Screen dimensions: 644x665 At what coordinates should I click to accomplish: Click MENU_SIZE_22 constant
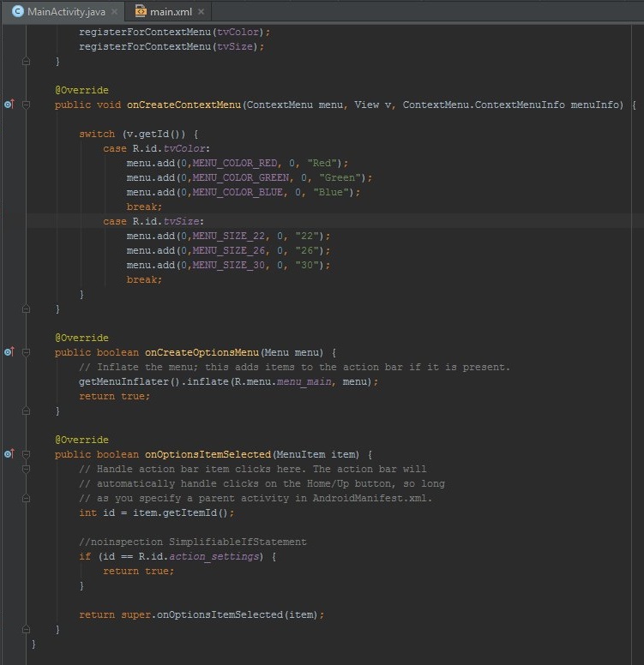coord(229,236)
